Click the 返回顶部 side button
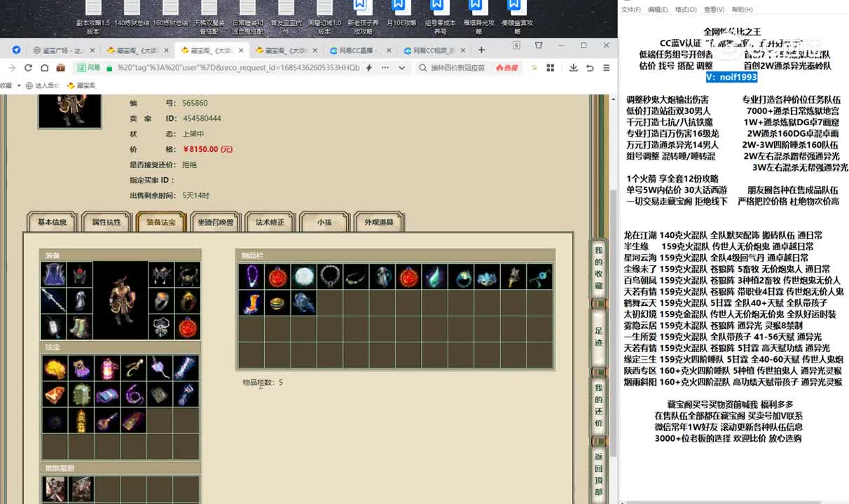Viewport: 849px width, 504px height. click(x=598, y=474)
